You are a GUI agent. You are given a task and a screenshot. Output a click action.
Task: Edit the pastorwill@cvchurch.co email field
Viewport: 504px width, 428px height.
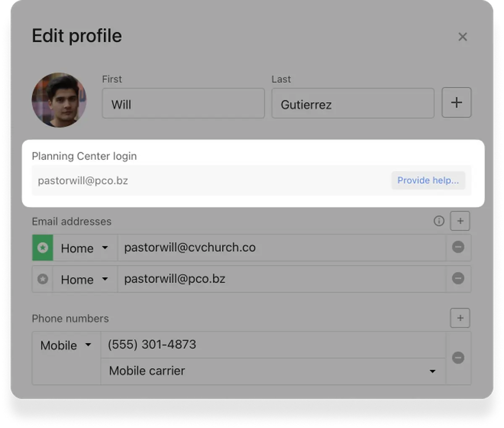tap(281, 248)
